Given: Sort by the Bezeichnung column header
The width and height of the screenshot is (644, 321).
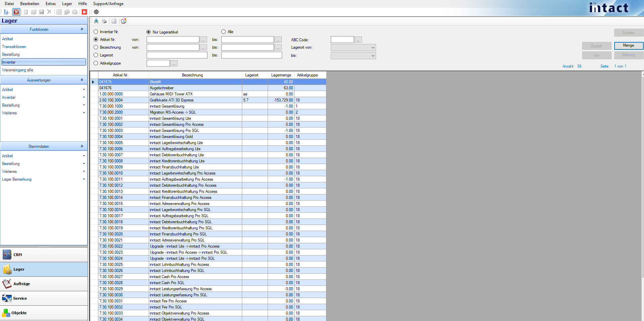Looking at the screenshot, I should [x=195, y=75].
